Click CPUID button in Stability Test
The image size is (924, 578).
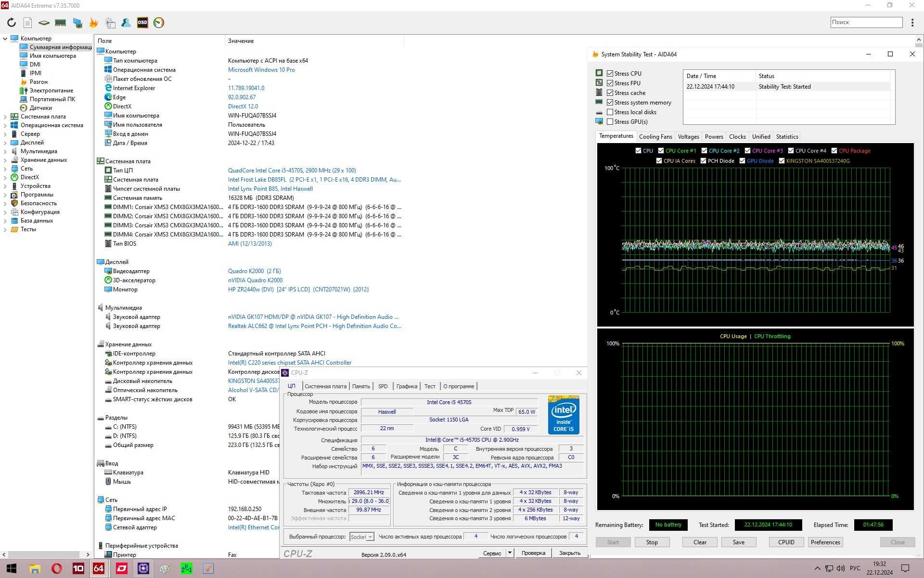(786, 542)
